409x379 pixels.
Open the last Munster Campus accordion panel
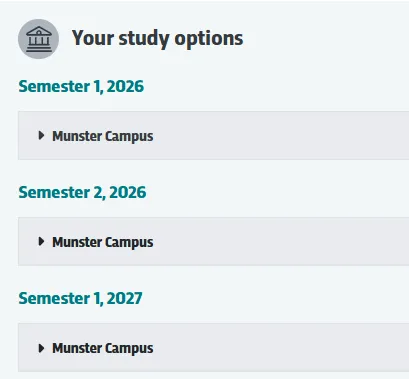213,347
